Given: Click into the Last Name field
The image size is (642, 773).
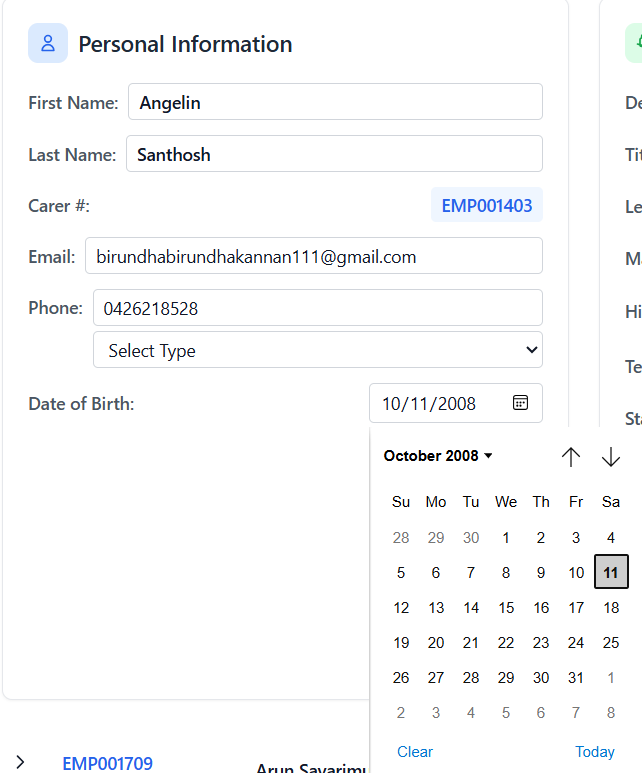Looking at the screenshot, I should pos(334,154).
